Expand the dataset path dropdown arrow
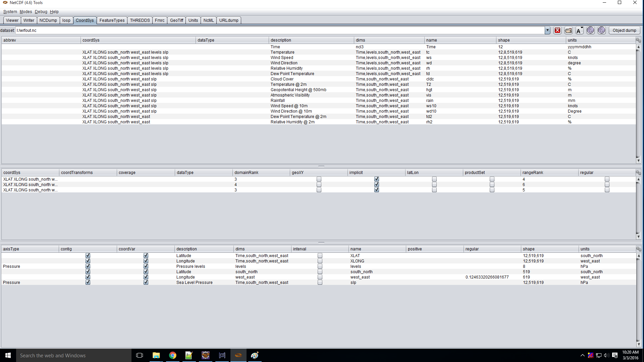This screenshot has width=644, height=362. pyautogui.click(x=547, y=31)
